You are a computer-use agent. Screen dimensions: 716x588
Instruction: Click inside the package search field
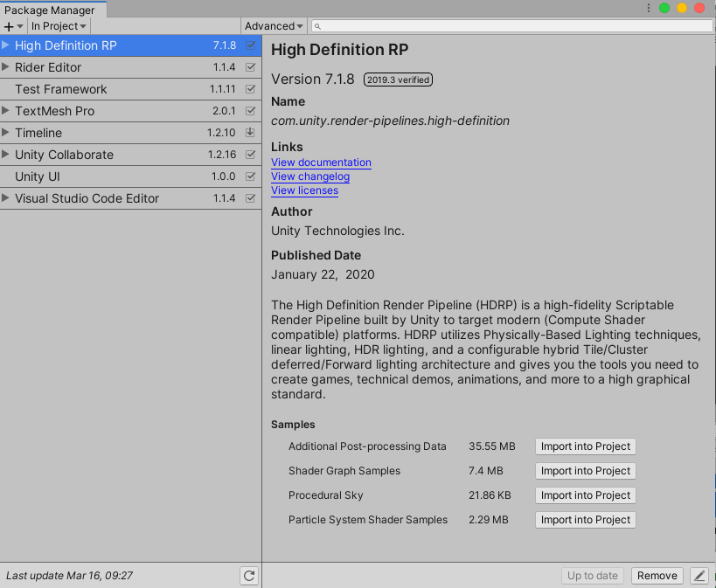(481, 26)
